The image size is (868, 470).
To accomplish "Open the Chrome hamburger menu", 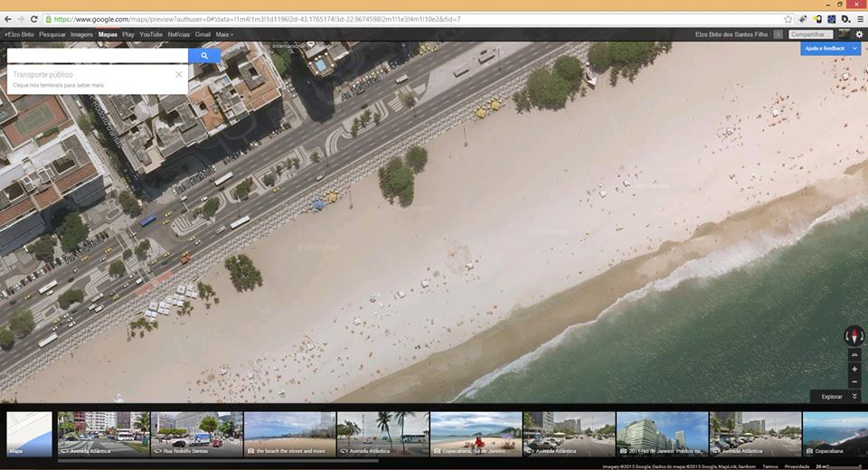I will point(859,18).
